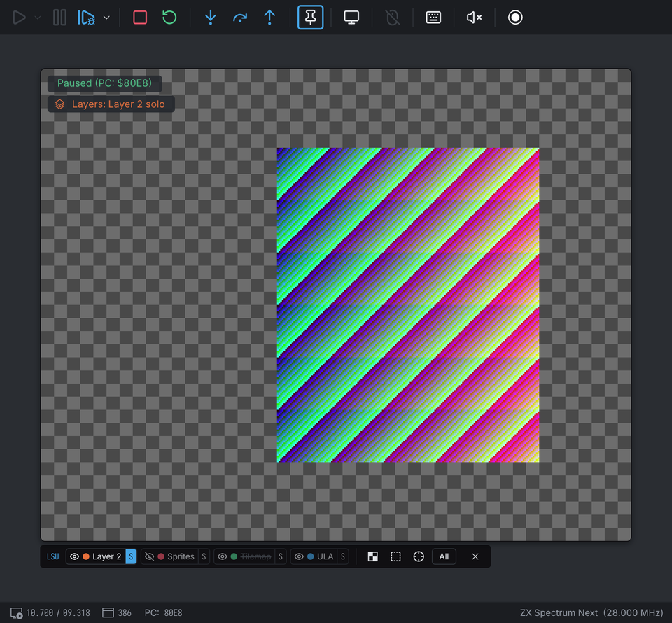Click the struck-through Tilemap label
Viewport: 672px width, 623px height.
tap(255, 556)
